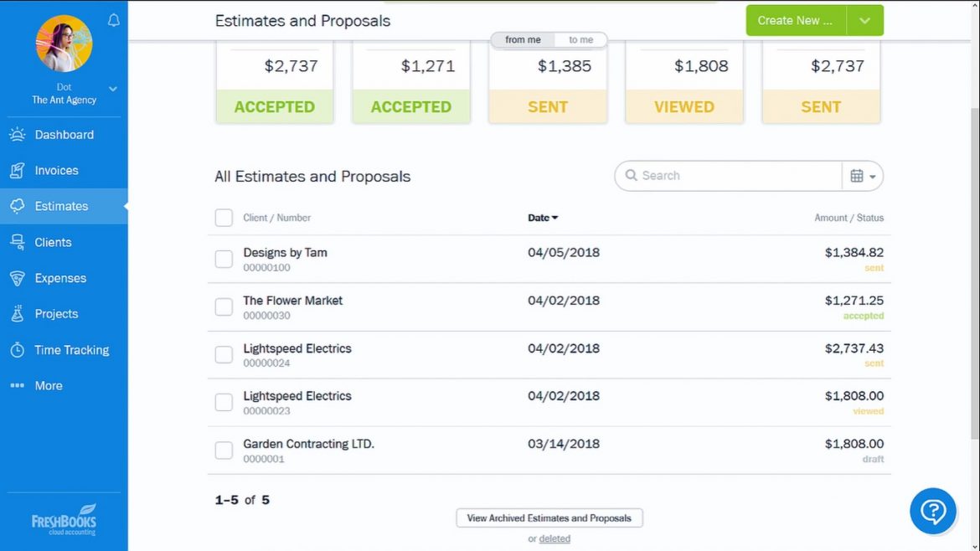Expand the calendar filter beside the search bar
Screen dimensions: 980x551
[864, 176]
